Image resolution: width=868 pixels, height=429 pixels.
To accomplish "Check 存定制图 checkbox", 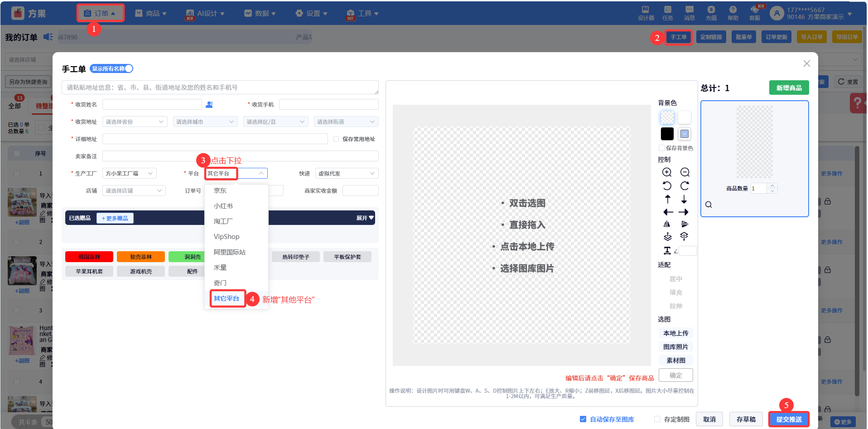I will [x=657, y=419].
